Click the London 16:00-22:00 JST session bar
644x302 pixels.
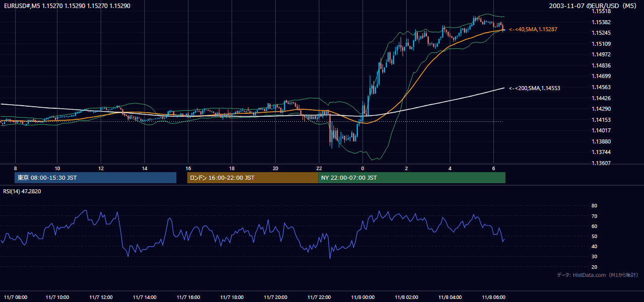252,178
